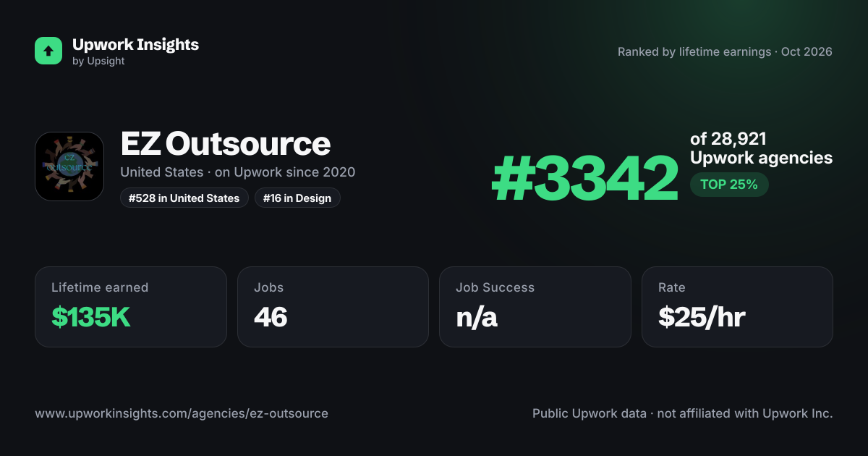The width and height of the screenshot is (868, 456).
Task: Open the Lifetime earned $135K card
Action: tap(131, 307)
